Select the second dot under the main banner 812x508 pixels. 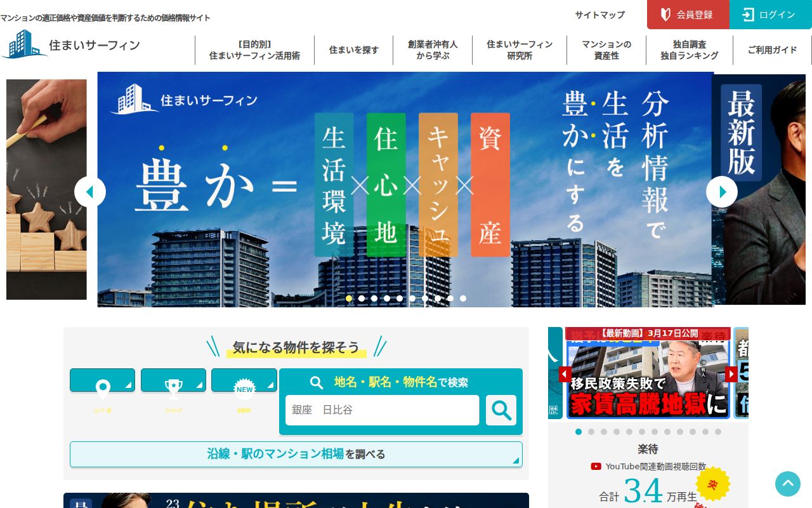(x=362, y=298)
